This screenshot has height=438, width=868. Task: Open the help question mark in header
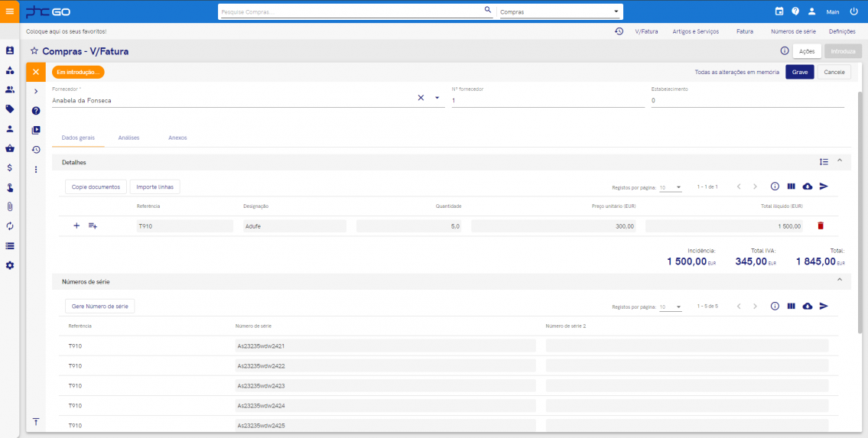click(x=795, y=11)
